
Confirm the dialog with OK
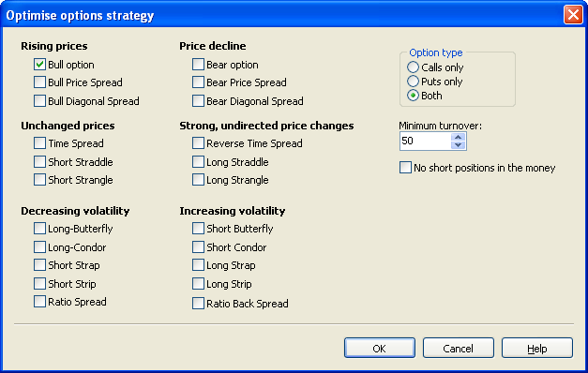coord(380,348)
